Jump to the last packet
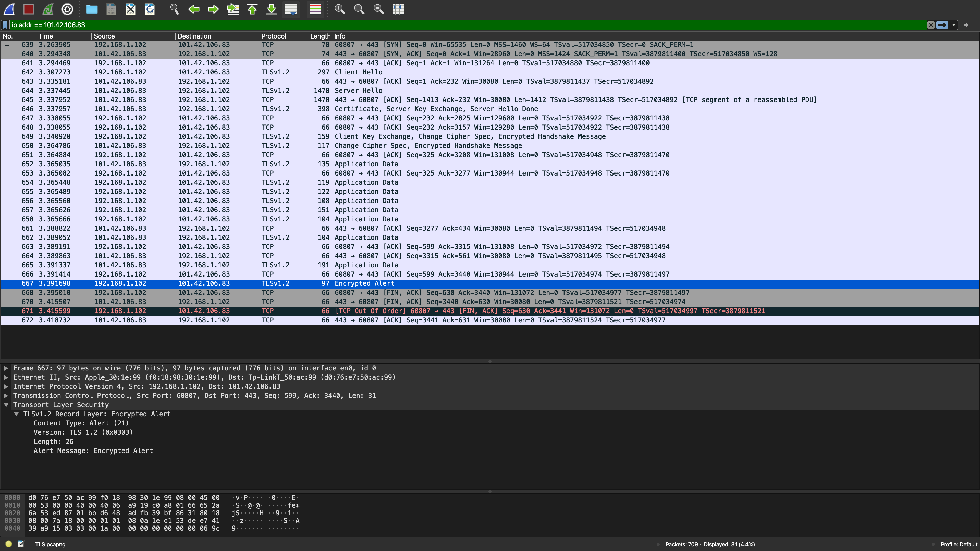980x551 pixels. [x=272, y=9]
